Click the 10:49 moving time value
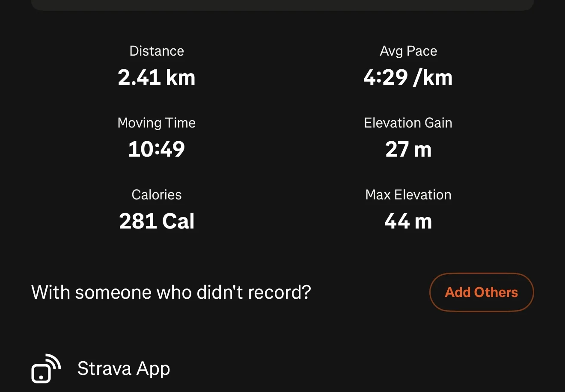 [x=157, y=149]
